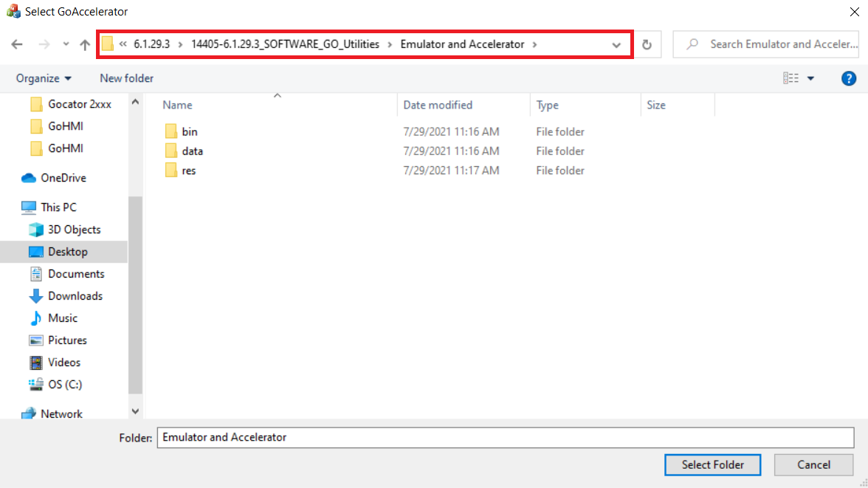
Task: Open Music in the sidebar
Action: [54, 318]
